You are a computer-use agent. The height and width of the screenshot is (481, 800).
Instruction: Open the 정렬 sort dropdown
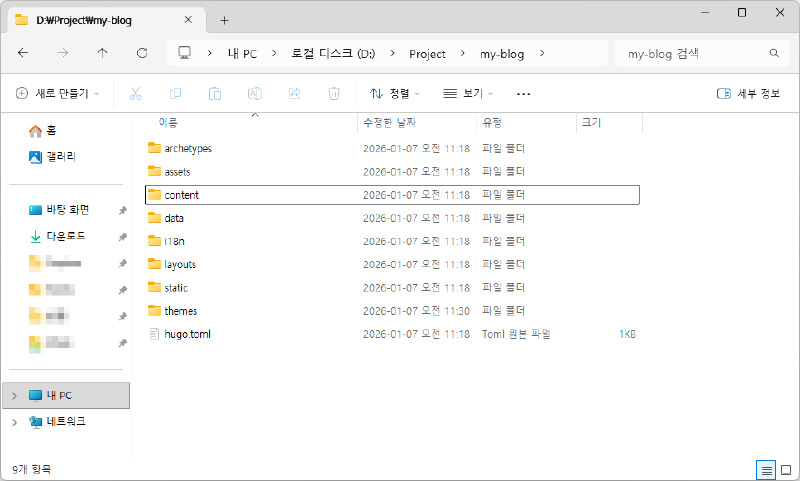395,93
